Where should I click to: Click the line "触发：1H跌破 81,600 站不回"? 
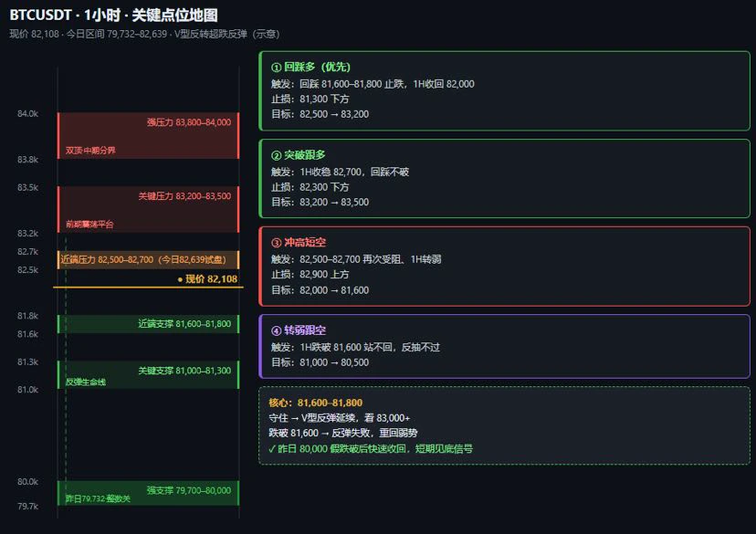coord(355,348)
